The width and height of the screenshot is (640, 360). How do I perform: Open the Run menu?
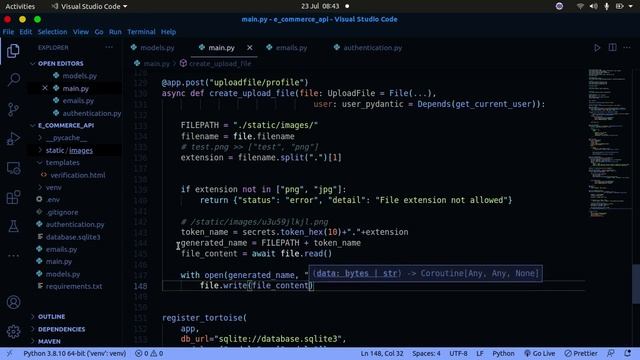115,32
